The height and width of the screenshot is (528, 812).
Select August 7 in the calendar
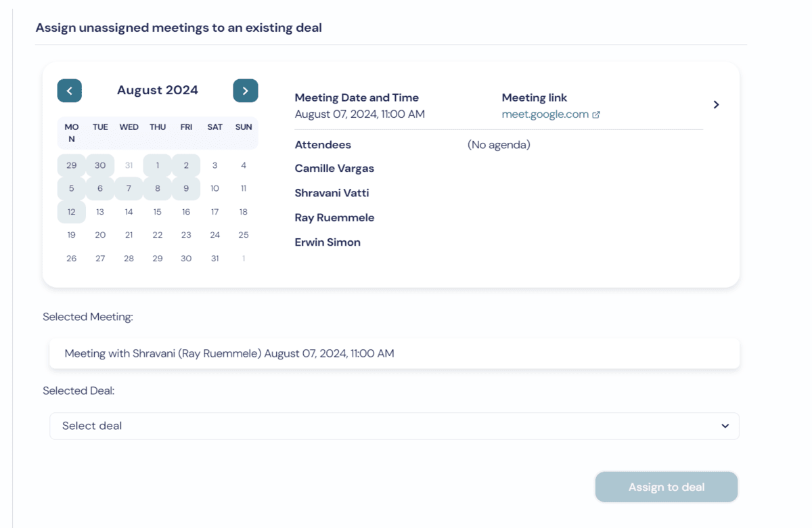point(129,189)
